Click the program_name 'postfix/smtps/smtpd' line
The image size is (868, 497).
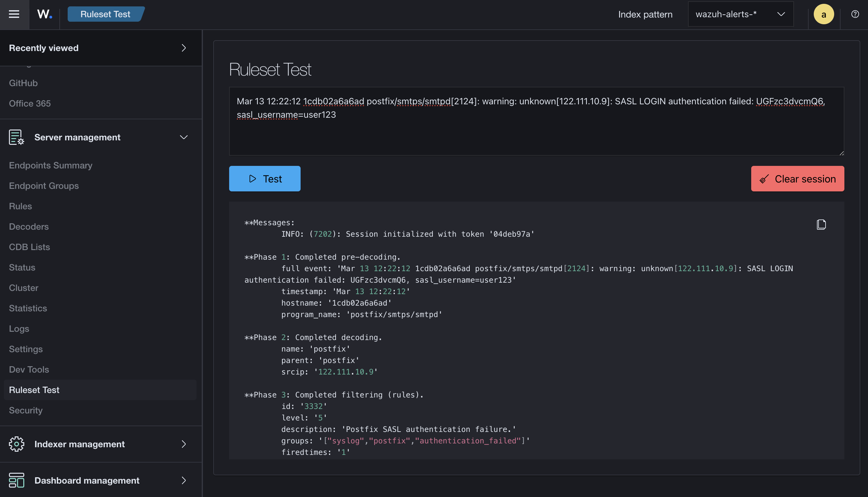[x=362, y=315]
